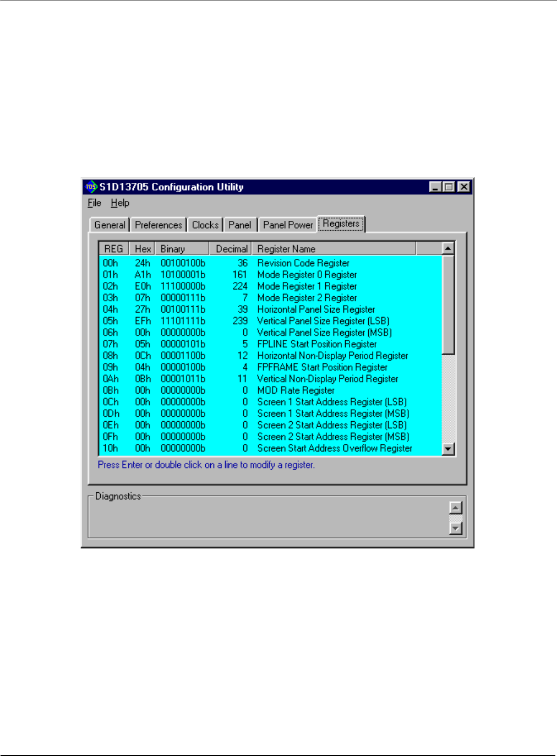Switch to the Clocks tab
This screenshot has height=756, width=557.
[x=205, y=225]
